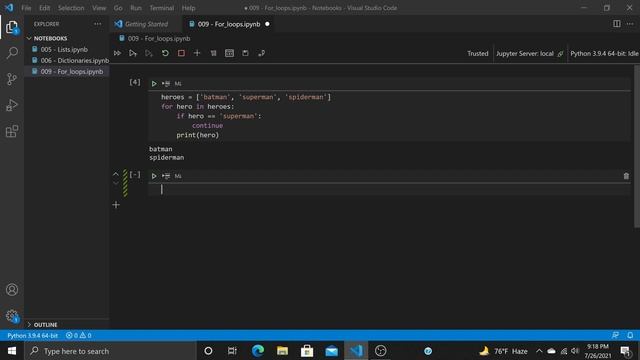Click the editor vertical scrollbar
Screen dimensions: 640x360
[637, 147]
